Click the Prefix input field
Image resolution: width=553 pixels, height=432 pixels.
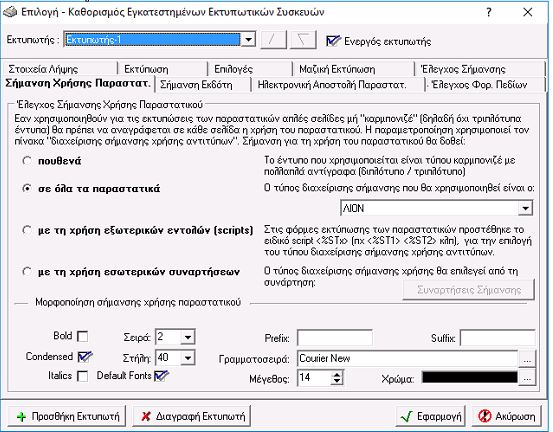(335, 338)
